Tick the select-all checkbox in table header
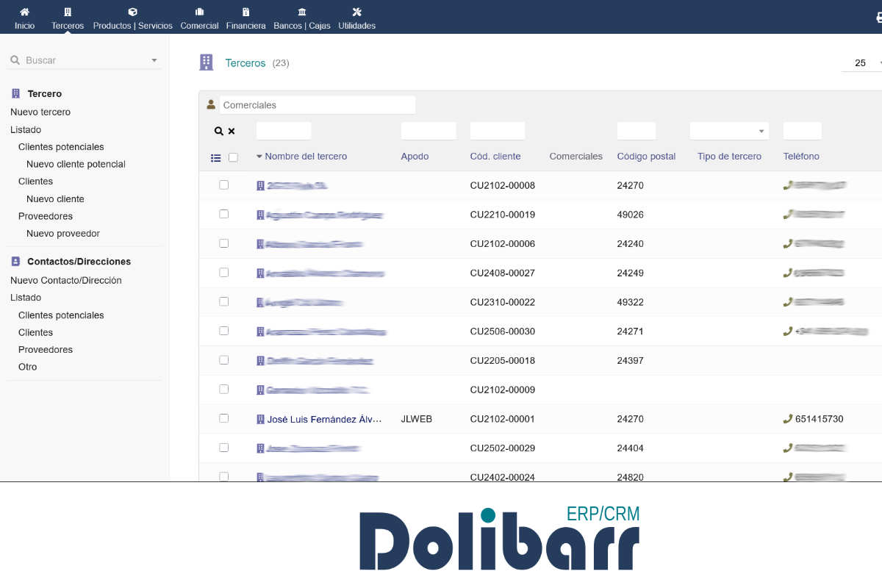The height and width of the screenshot is (588, 882). [x=233, y=157]
